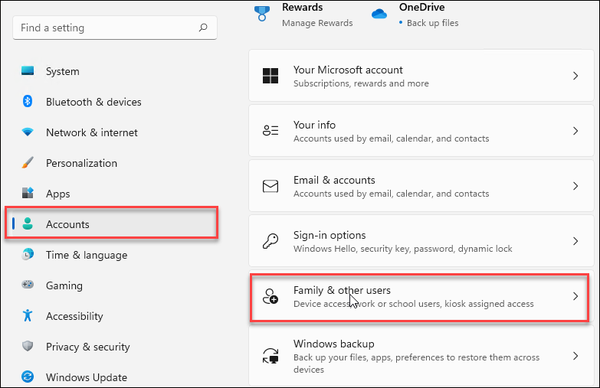The height and width of the screenshot is (388, 600).
Task: Open the Sign-in options title
Action: click(x=329, y=235)
